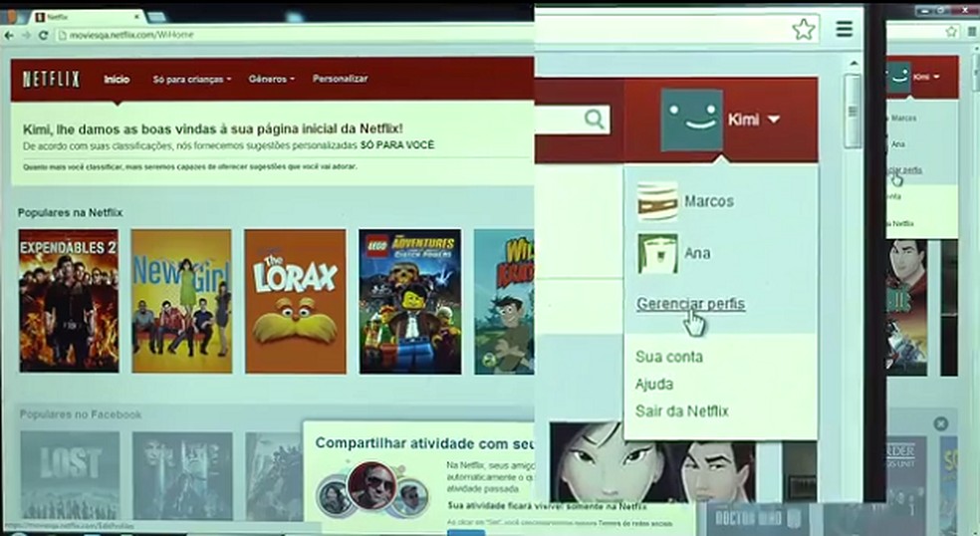Close the popup in the right window
The height and width of the screenshot is (536, 980).
[940, 423]
